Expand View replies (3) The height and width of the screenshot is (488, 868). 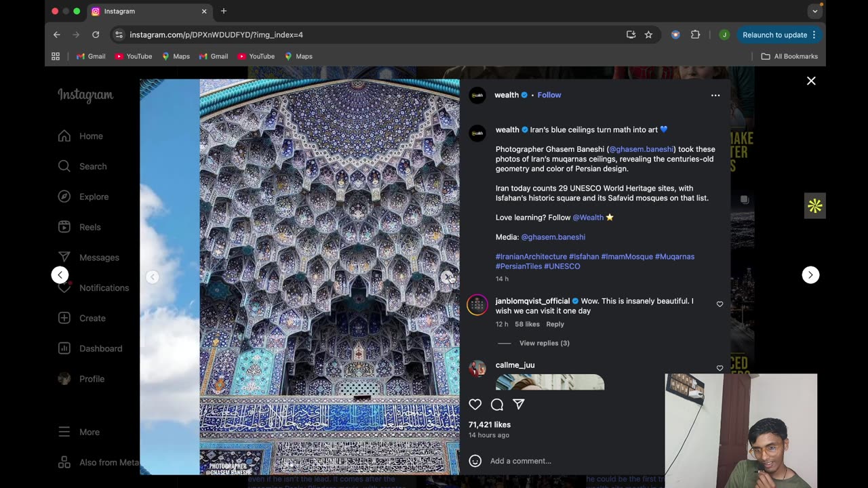tap(545, 344)
